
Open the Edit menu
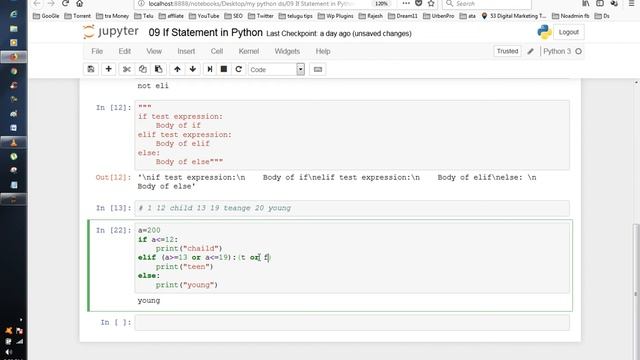124,51
